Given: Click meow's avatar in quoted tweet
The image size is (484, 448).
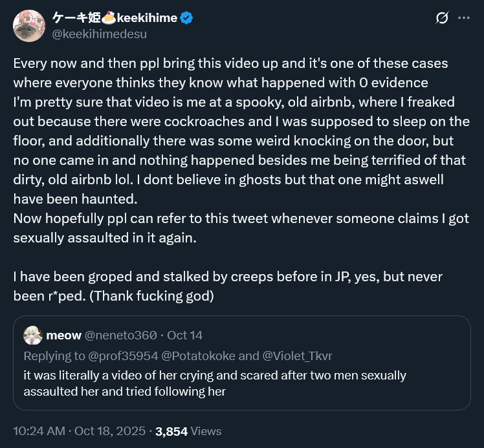Looking at the screenshot, I should (x=33, y=335).
